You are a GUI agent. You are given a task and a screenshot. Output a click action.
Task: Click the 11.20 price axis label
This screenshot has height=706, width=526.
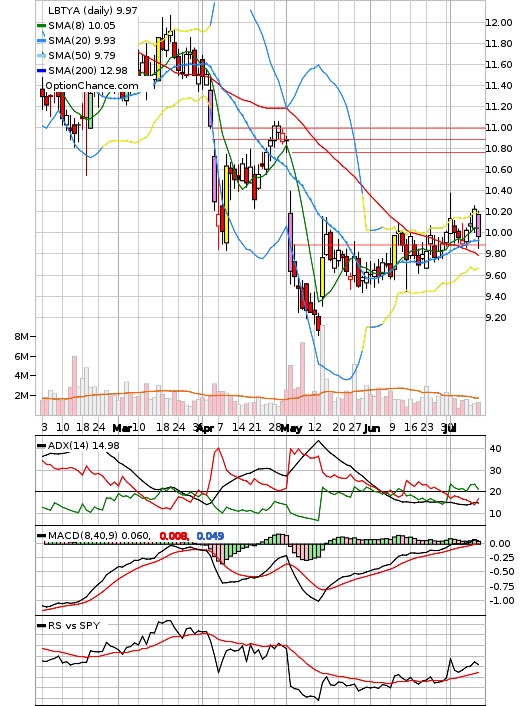[499, 107]
